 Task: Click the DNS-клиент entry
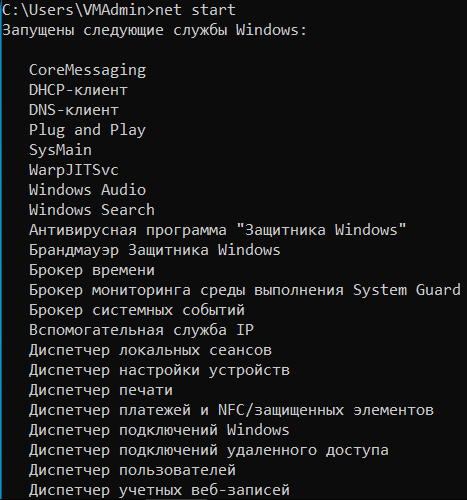point(74,110)
